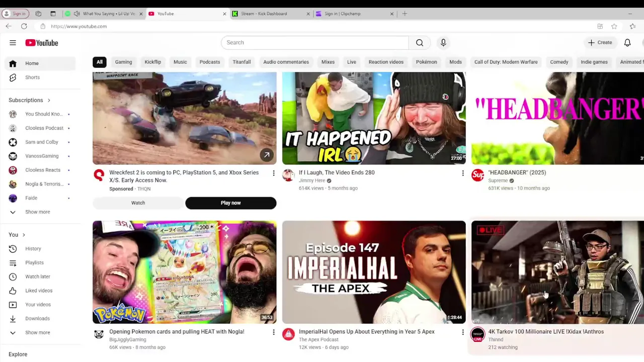Select the Pokémon filter chip
The image size is (644, 362).
[x=427, y=62]
